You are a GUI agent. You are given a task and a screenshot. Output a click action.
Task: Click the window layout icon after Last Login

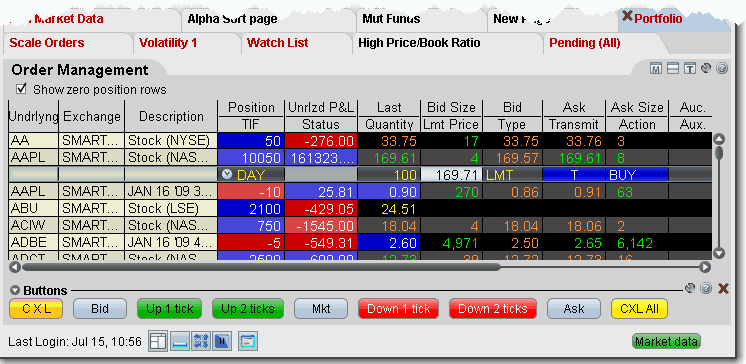(x=157, y=341)
